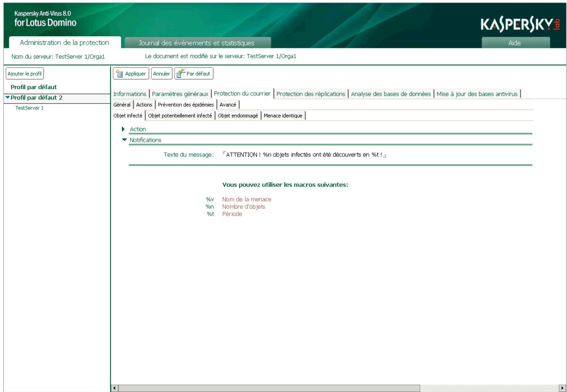This screenshot has width=567, height=392.
Task: Click the Par défaut button icon
Action: point(181,74)
